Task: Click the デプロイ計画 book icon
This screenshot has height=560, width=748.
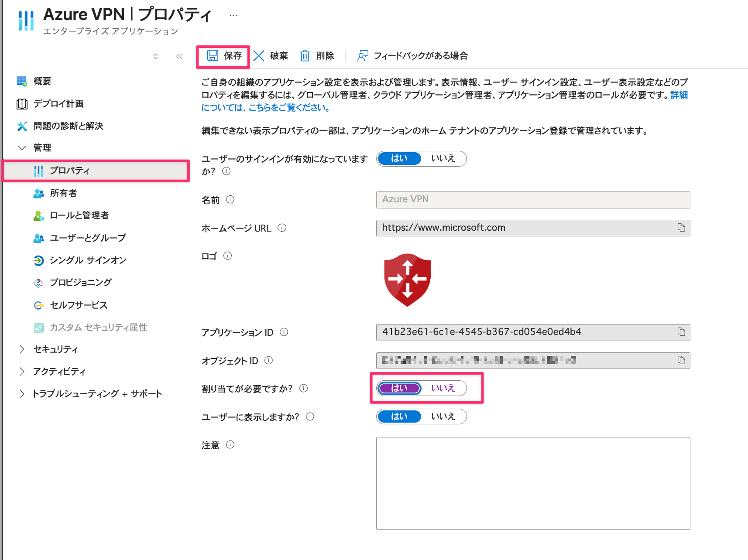Action: pos(22,104)
